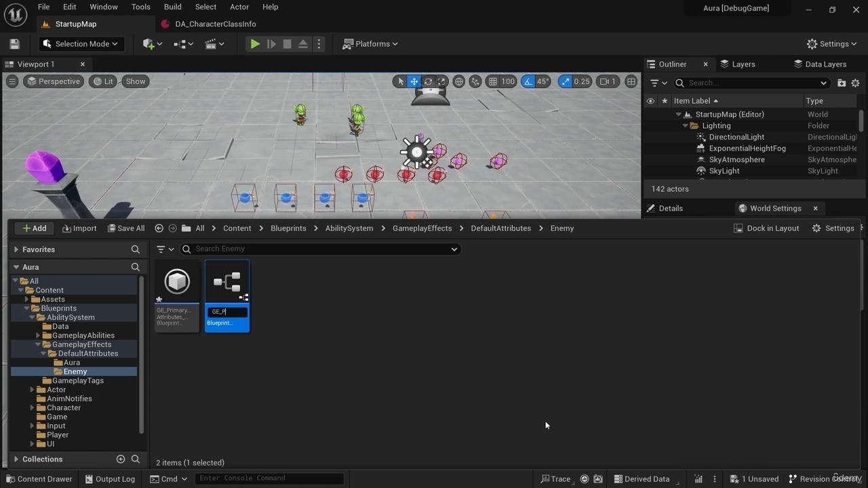Select the Aura folder in the tree
Viewport: 868px width, 488px height.
[71, 363]
